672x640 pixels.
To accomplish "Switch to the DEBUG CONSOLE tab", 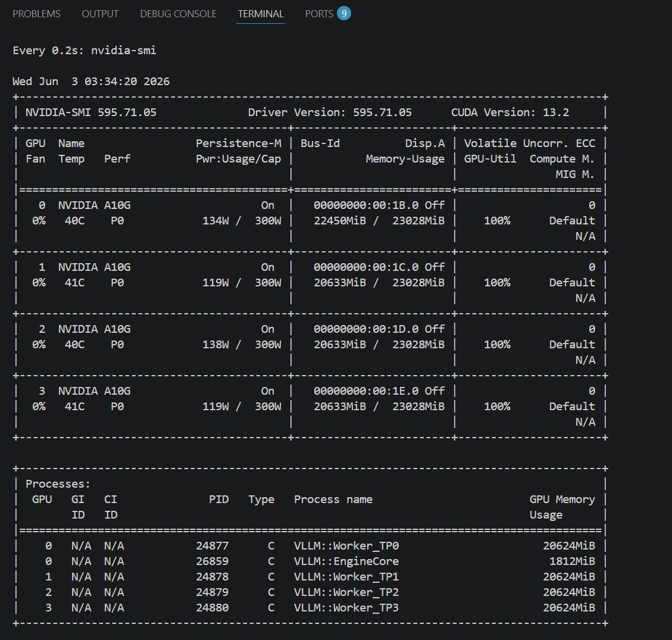I will pos(178,14).
